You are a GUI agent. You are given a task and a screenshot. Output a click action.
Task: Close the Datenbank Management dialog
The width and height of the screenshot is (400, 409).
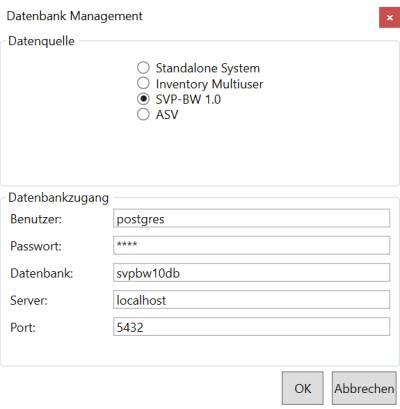click(x=389, y=18)
